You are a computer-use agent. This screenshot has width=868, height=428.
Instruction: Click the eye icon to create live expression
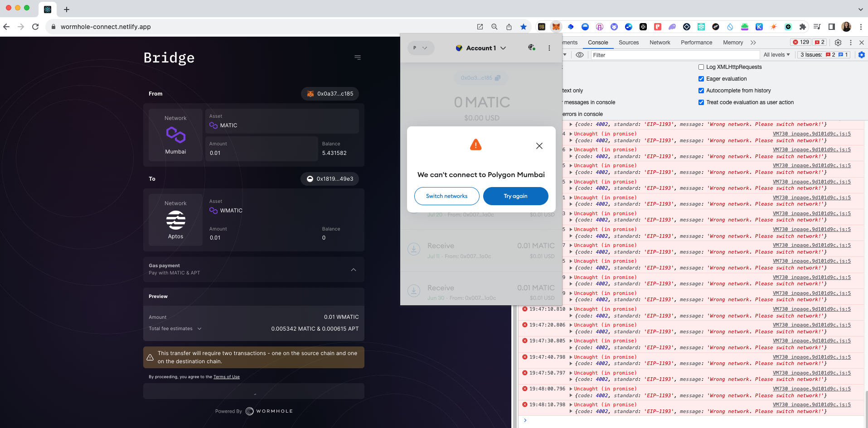(x=580, y=55)
